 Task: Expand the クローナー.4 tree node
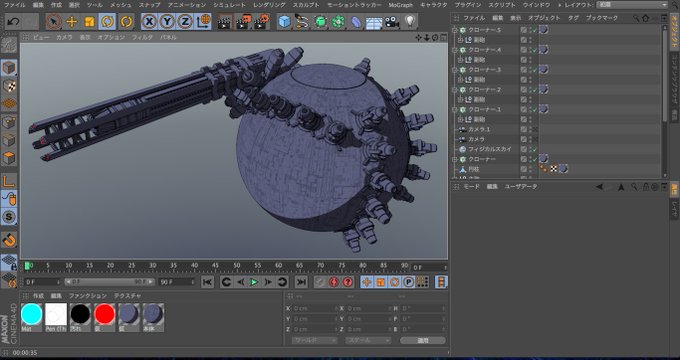pyautogui.click(x=455, y=50)
